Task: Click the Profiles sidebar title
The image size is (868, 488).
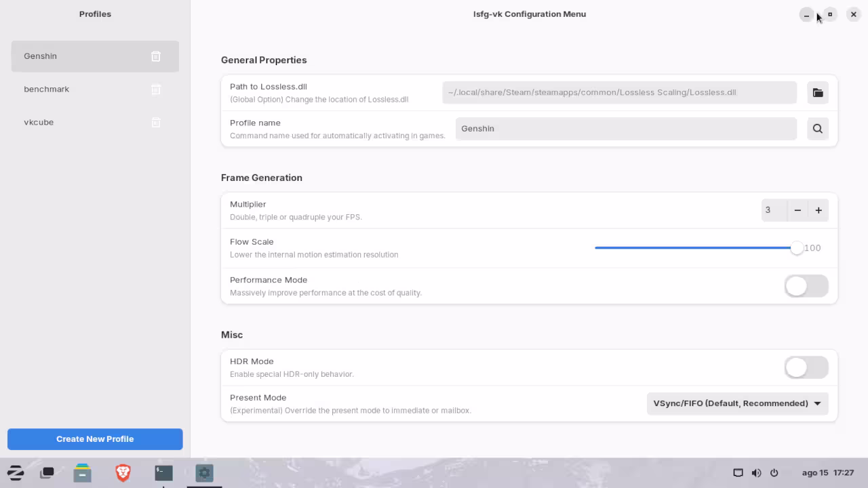Action: [95, 14]
